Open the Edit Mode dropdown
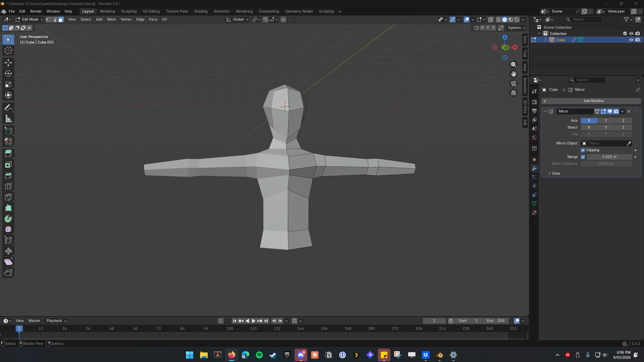 coord(29,20)
